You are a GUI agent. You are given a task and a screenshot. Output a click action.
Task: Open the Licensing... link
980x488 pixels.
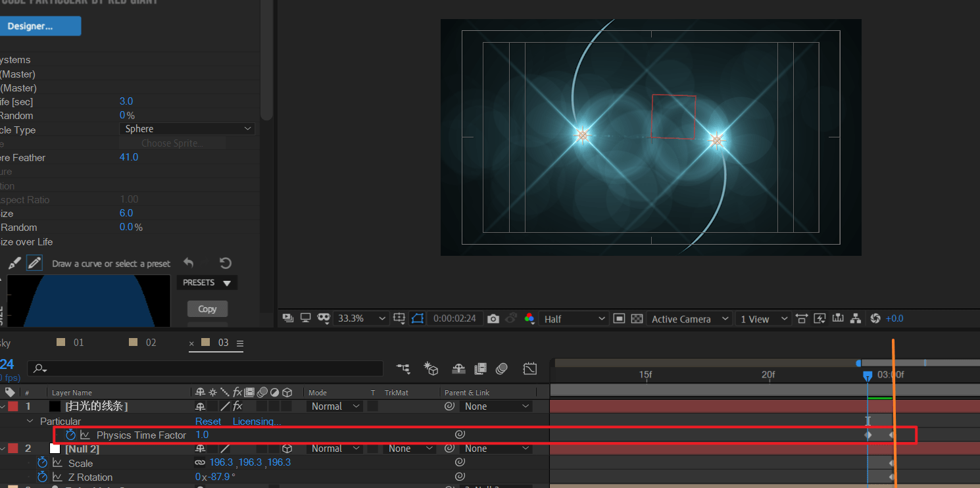point(257,421)
